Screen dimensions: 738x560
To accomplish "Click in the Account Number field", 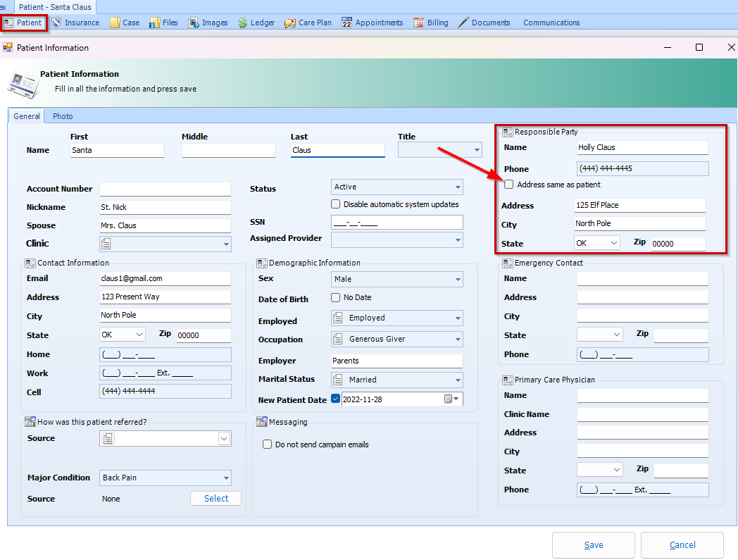I will 165,188.
